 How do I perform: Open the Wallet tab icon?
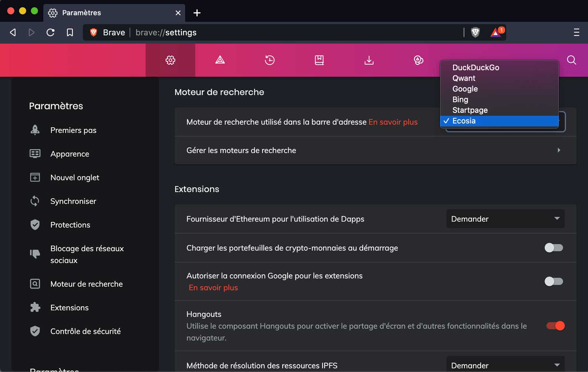(x=418, y=60)
